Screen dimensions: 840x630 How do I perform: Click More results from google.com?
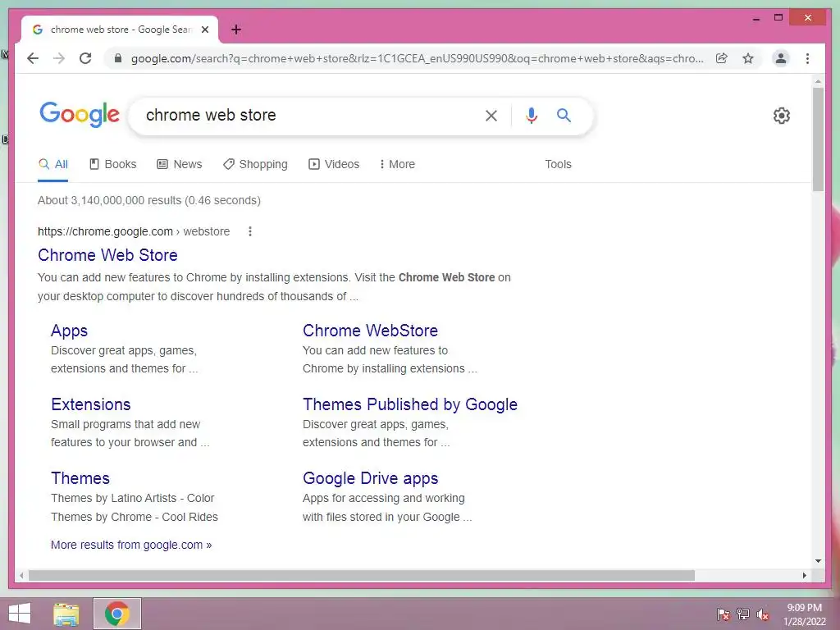[131, 545]
